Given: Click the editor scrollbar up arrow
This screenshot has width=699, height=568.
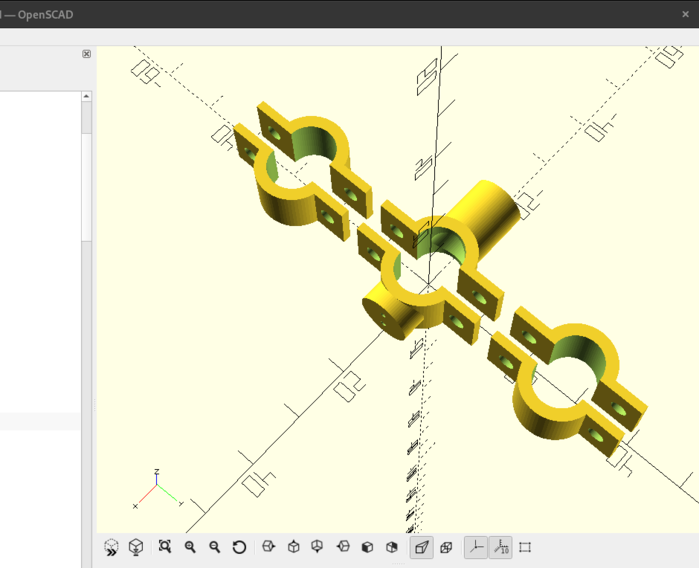Looking at the screenshot, I should pyautogui.click(x=86, y=97).
